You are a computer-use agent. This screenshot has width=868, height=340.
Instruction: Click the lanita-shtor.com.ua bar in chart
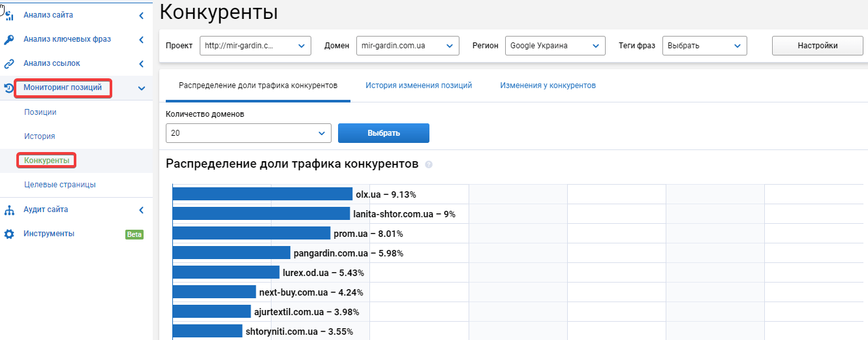tap(261, 214)
